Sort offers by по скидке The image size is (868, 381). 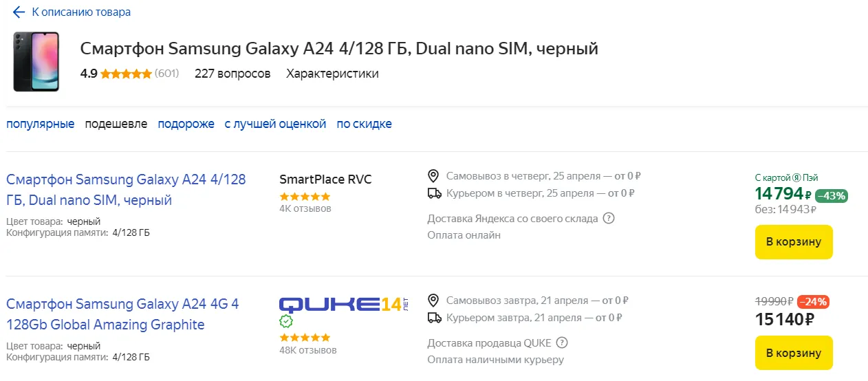click(364, 124)
